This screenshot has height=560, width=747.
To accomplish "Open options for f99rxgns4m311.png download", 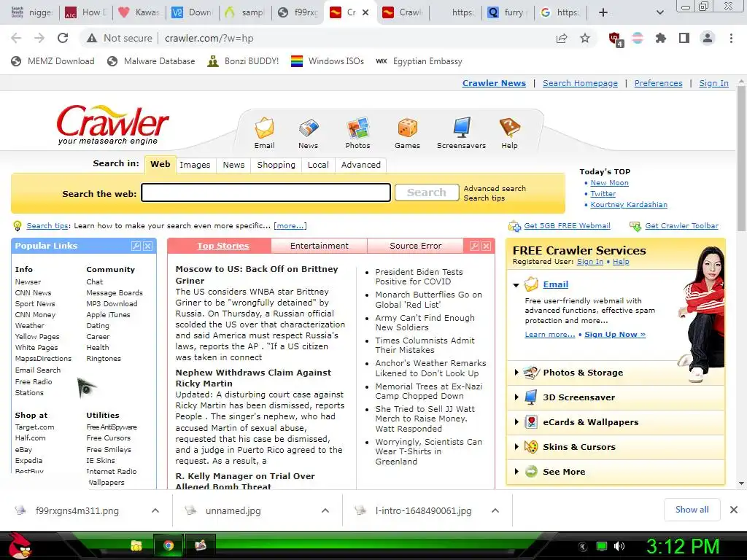I will coord(155,510).
